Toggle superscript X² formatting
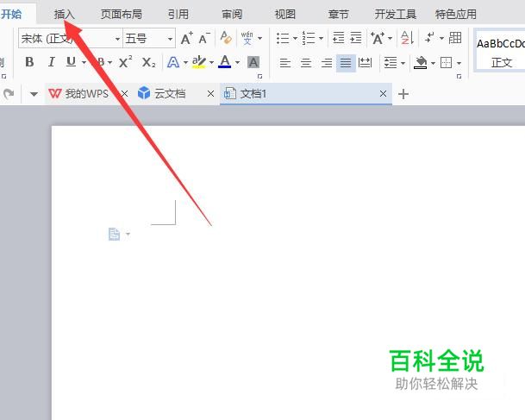This screenshot has height=420, width=525. [126, 62]
